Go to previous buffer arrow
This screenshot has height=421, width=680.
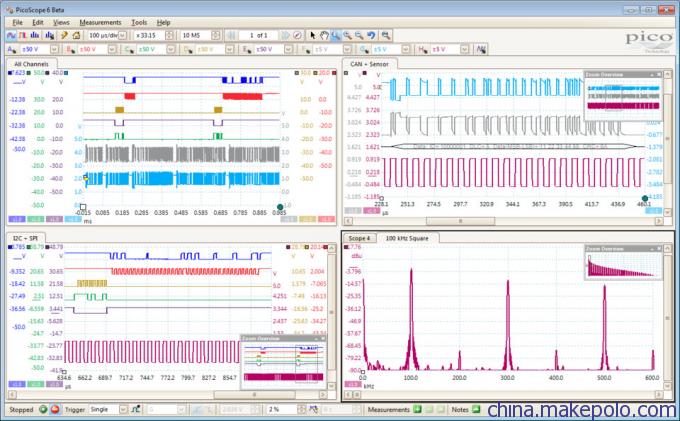(231, 35)
